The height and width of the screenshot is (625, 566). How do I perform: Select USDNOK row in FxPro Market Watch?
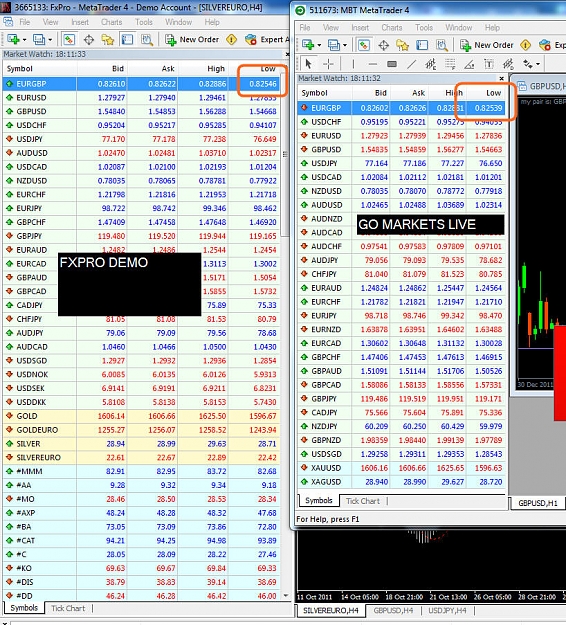point(141,374)
